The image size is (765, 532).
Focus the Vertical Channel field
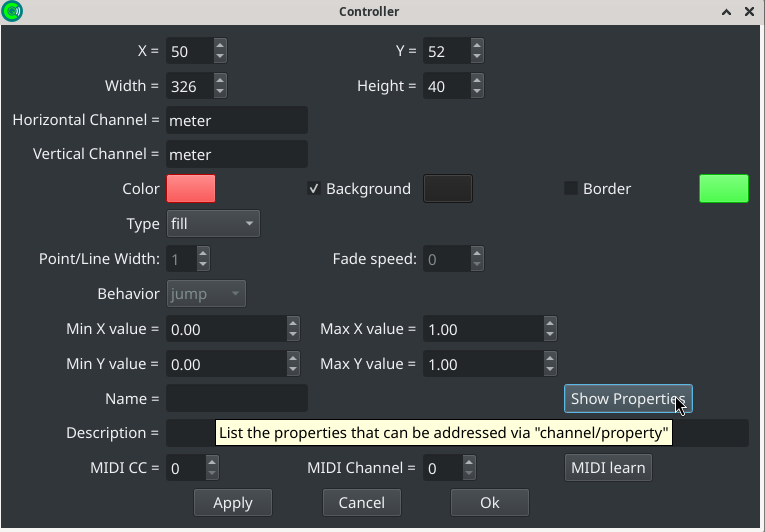click(237, 154)
